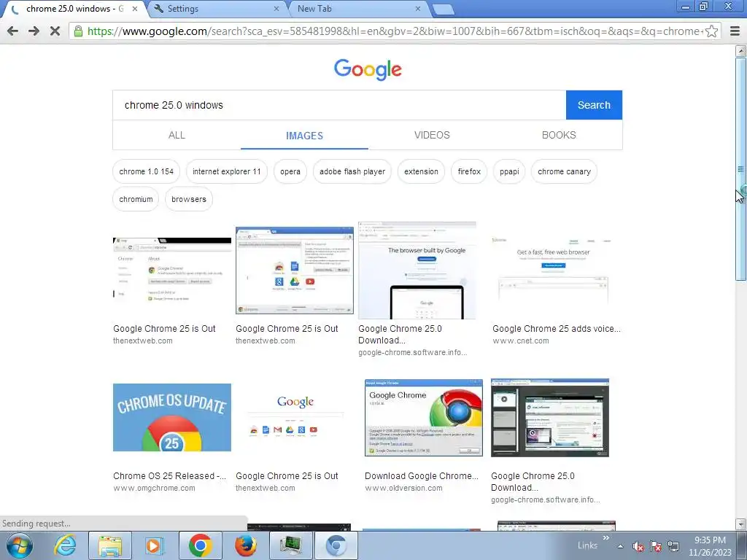Refine with 'opera' chip

[290, 171]
